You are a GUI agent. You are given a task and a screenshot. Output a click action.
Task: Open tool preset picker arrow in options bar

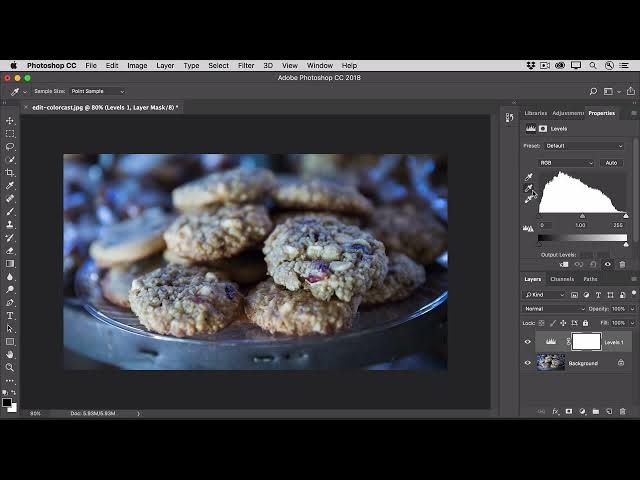point(24,92)
